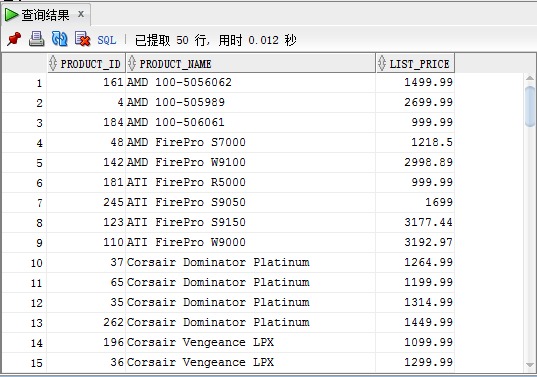The image size is (537, 377).
Task: Select the 查询结果 tab
Action: [x=45, y=15]
